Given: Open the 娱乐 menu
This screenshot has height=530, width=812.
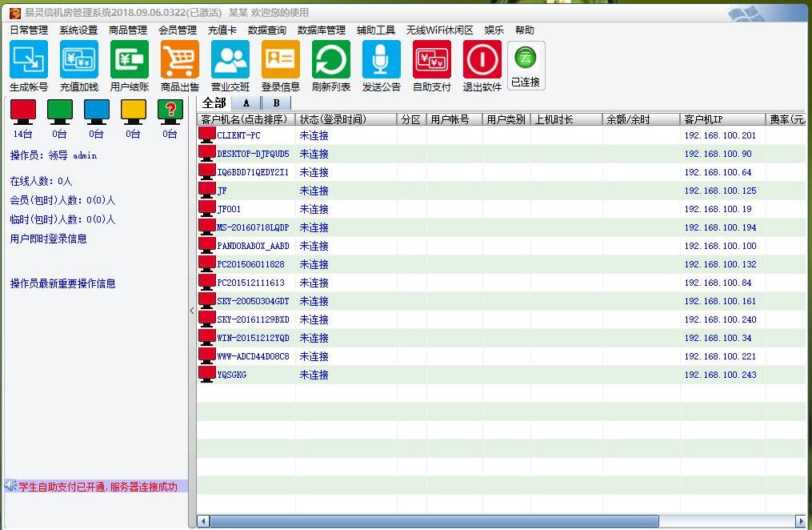Looking at the screenshot, I should 494,30.
